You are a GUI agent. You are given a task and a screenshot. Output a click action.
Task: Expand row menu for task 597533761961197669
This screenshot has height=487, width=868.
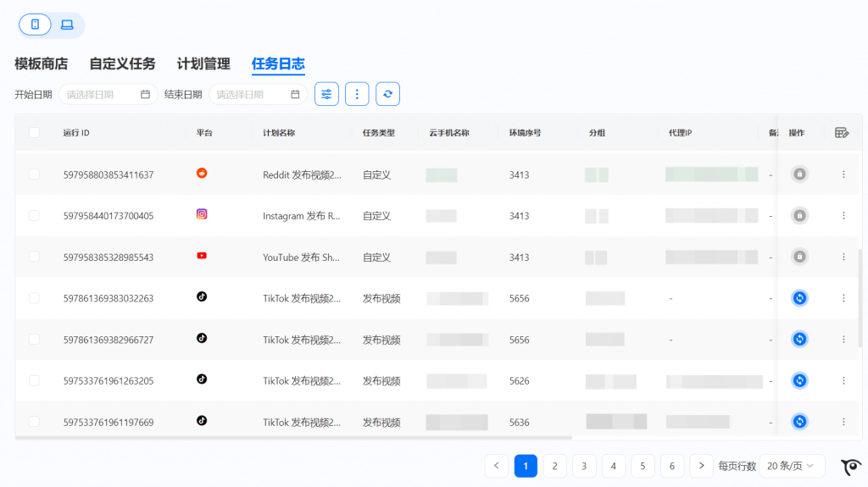click(x=843, y=421)
